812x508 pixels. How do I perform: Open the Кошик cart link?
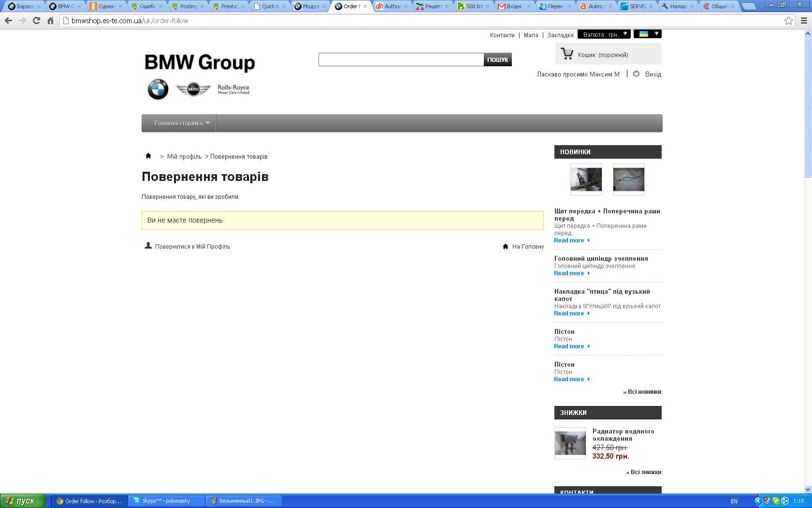[x=603, y=55]
